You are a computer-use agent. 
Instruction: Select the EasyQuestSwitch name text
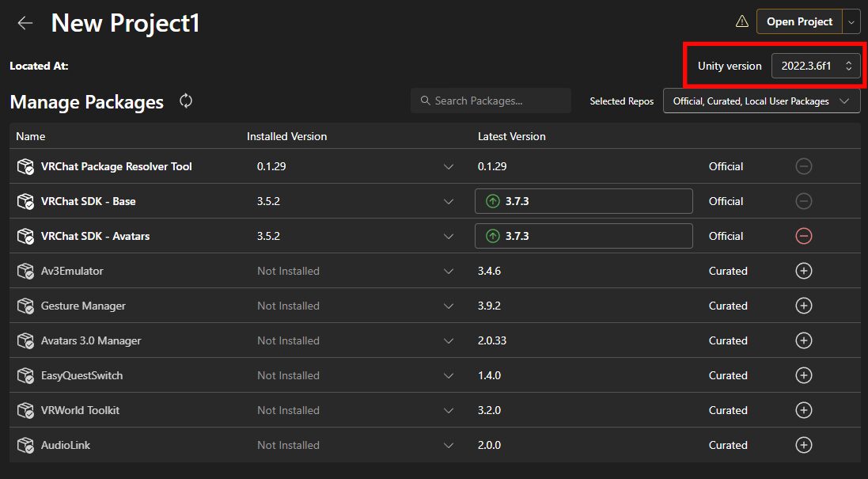pyautogui.click(x=82, y=375)
